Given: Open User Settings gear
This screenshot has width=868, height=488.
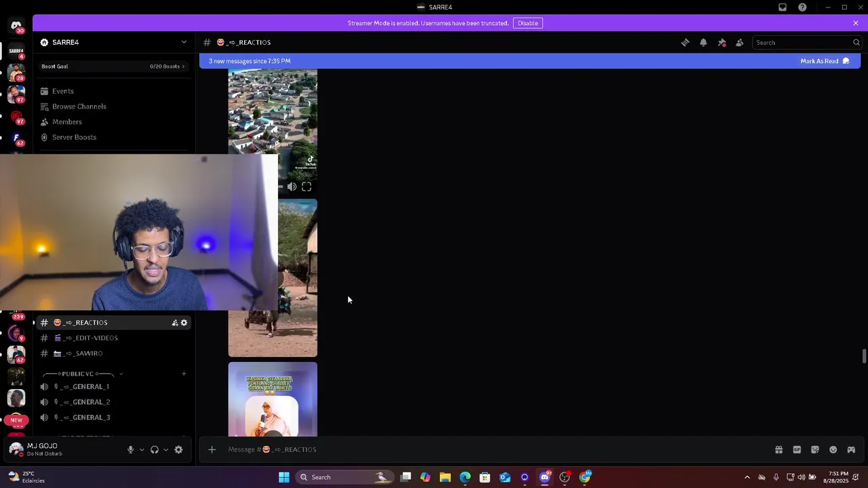Looking at the screenshot, I should coord(179,449).
